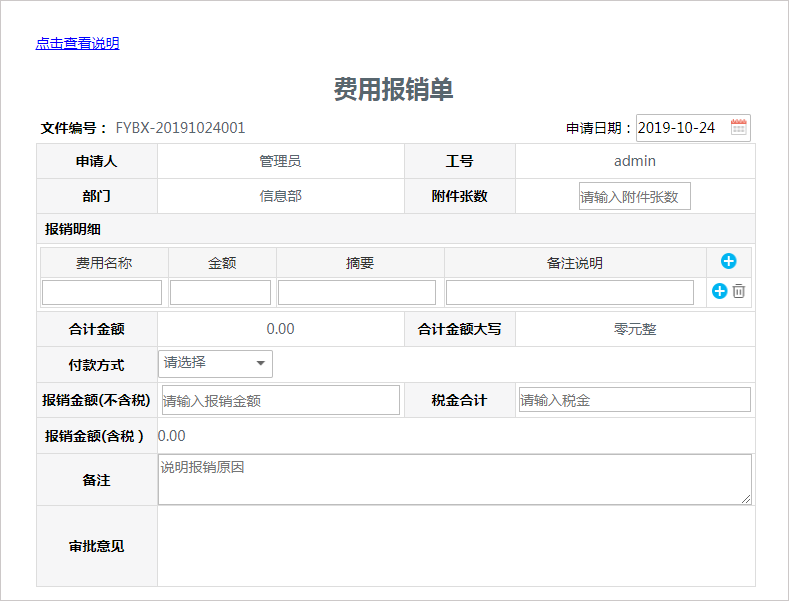The width and height of the screenshot is (789, 601).
Task: Click the 备注说明 input box in detail row
Action: tap(570, 292)
